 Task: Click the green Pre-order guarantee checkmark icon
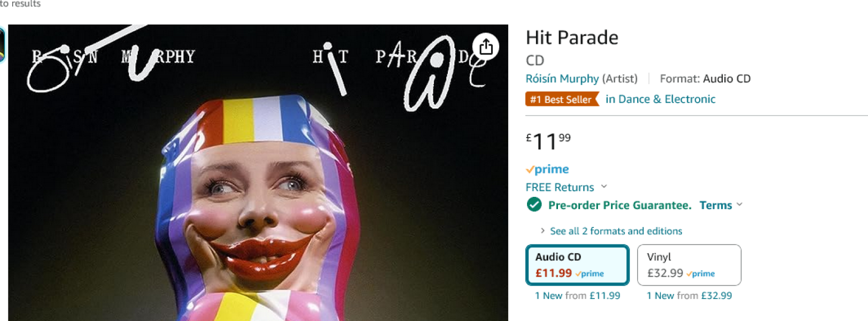pos(534,204)
